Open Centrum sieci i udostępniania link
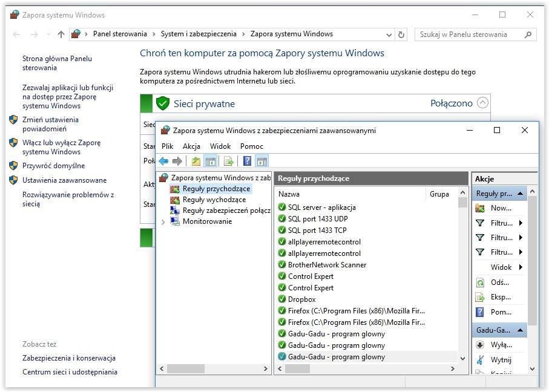Viewport: 549px width, 392px height. 70,372
